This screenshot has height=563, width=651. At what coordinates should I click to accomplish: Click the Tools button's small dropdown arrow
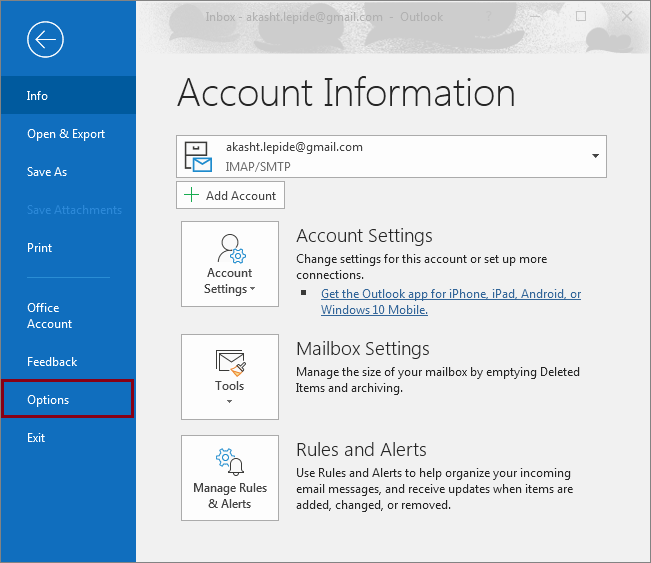click(229, 401)
